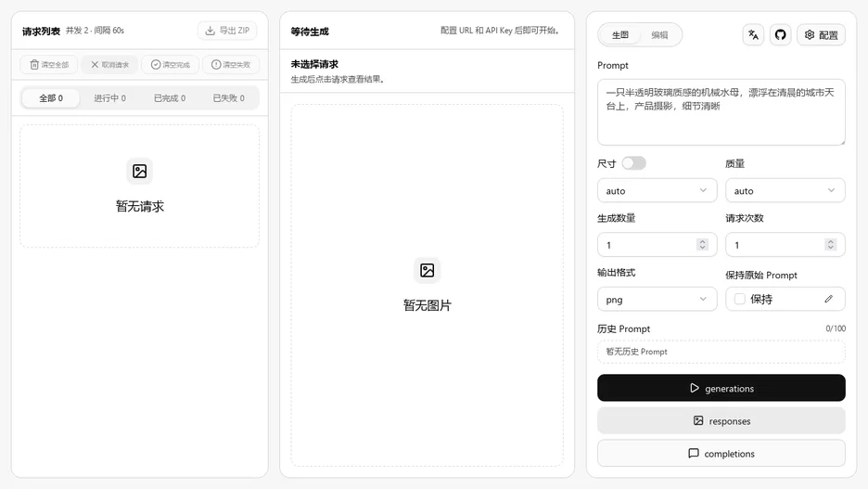Select the 已完成 0 filter tab

(x=170, y=98)
